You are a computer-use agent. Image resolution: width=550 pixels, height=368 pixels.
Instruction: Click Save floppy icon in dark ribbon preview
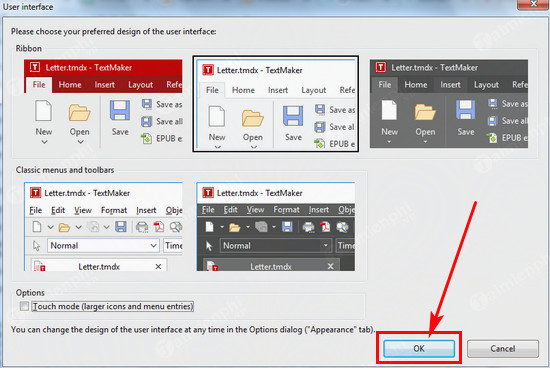coord(465,111)
